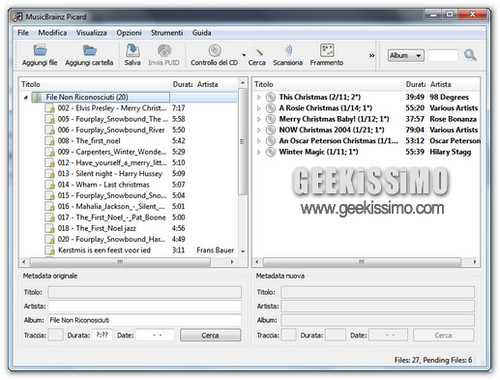Click the Oscar Peterson Christmas disc icon
Image resolution: width=500 pixels, height=380 pixels.
(271, 141)
